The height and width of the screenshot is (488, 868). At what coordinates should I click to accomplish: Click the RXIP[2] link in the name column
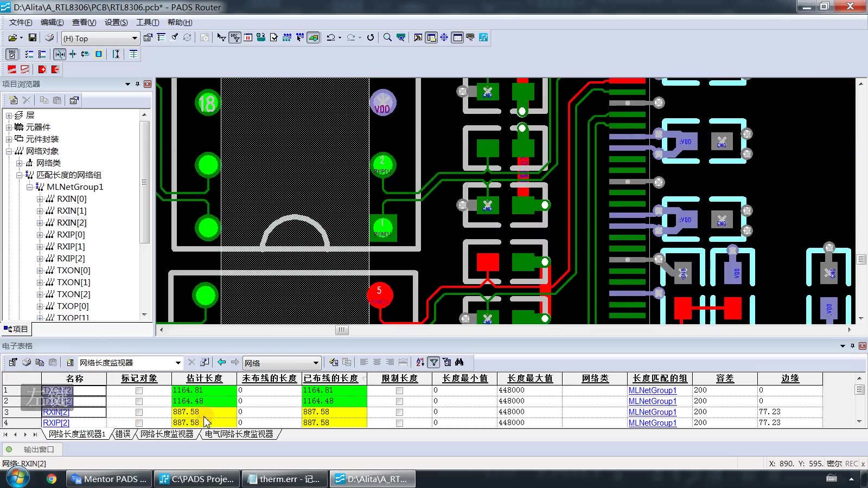(x=56, y=423)
